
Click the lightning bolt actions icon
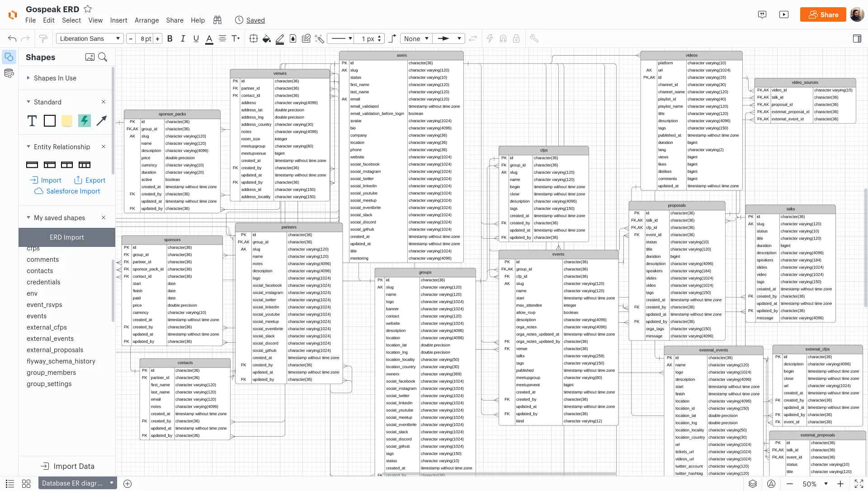(490, 39)
